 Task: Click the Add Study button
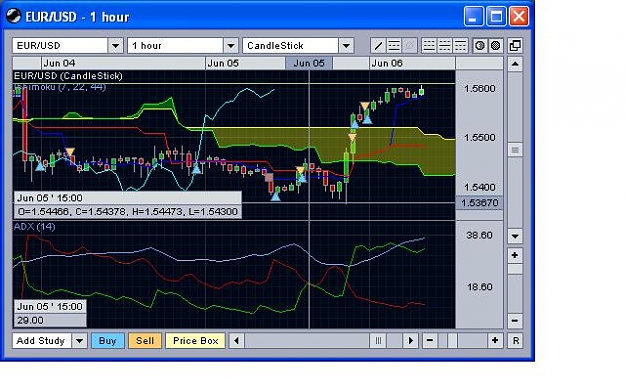point(42,341)
